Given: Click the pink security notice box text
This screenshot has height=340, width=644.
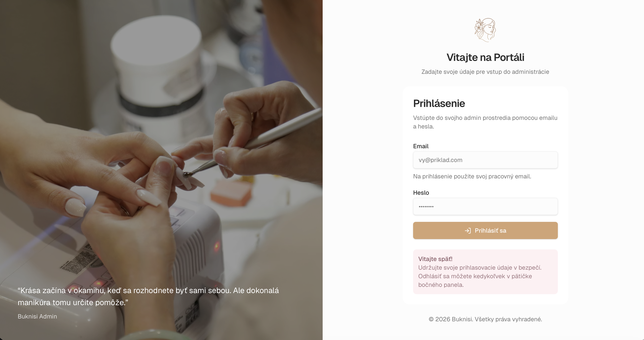Looking at the screenshot, I should pyautogui.click(x=480, y=276).
